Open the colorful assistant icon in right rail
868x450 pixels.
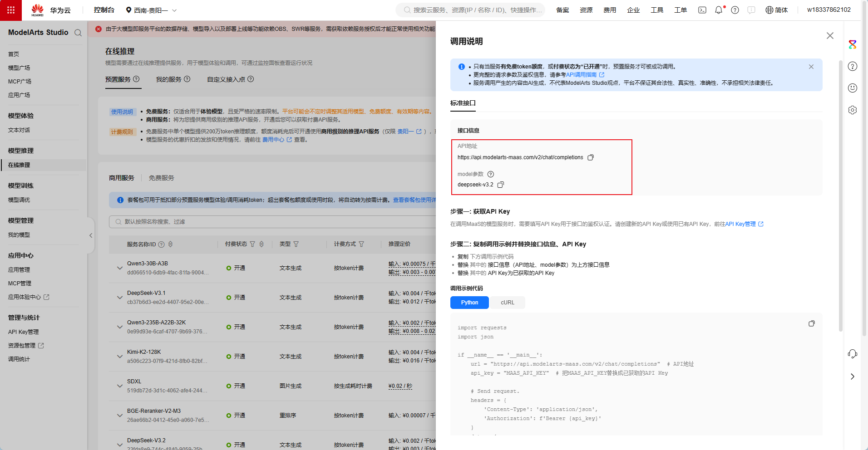click(x=853, y=44)
